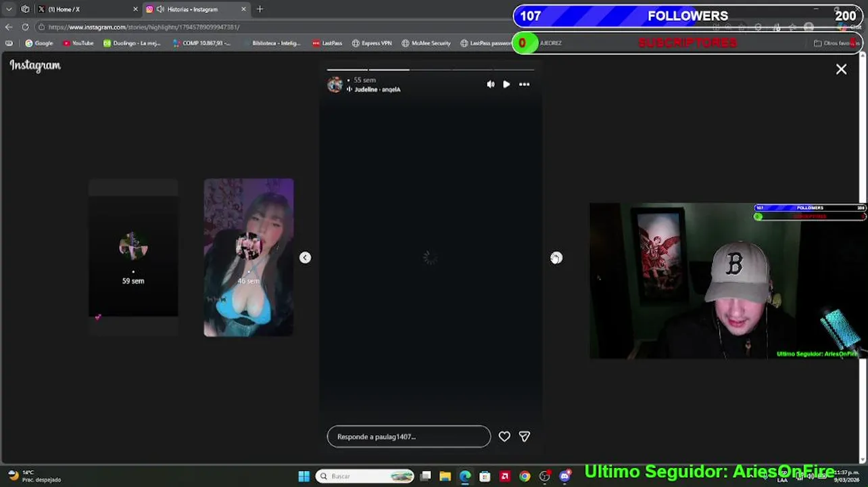Open the Windows Start menu

[x=304, y=476]
